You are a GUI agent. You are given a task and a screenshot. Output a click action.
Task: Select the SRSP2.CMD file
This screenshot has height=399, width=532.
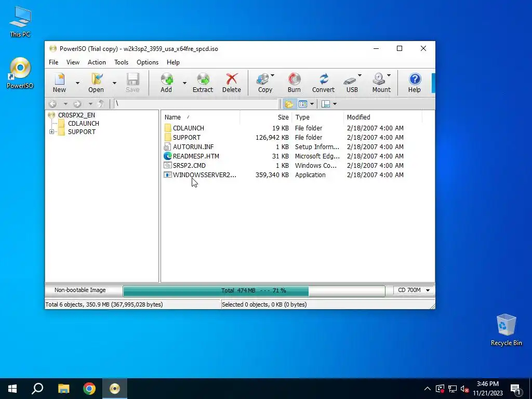point(284,166)
